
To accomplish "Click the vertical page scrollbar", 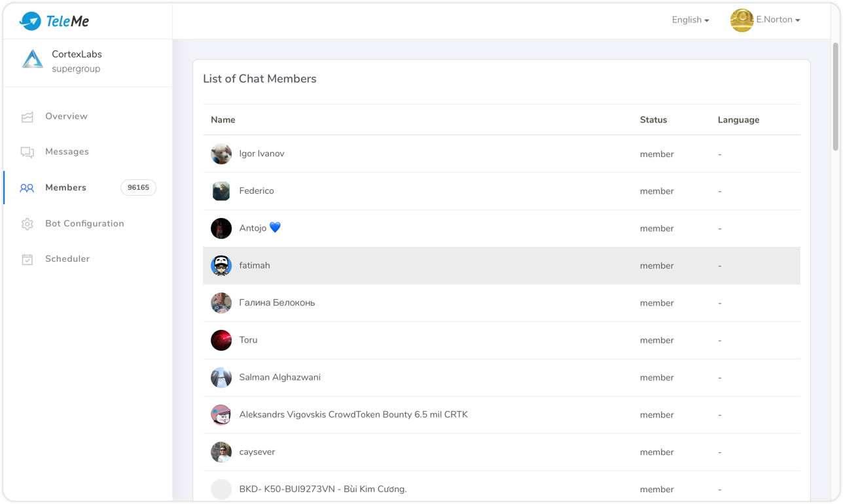I will [835, 98].
